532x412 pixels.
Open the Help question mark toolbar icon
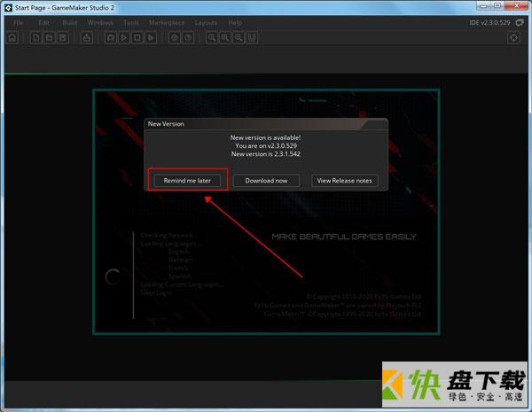point(188,37)
